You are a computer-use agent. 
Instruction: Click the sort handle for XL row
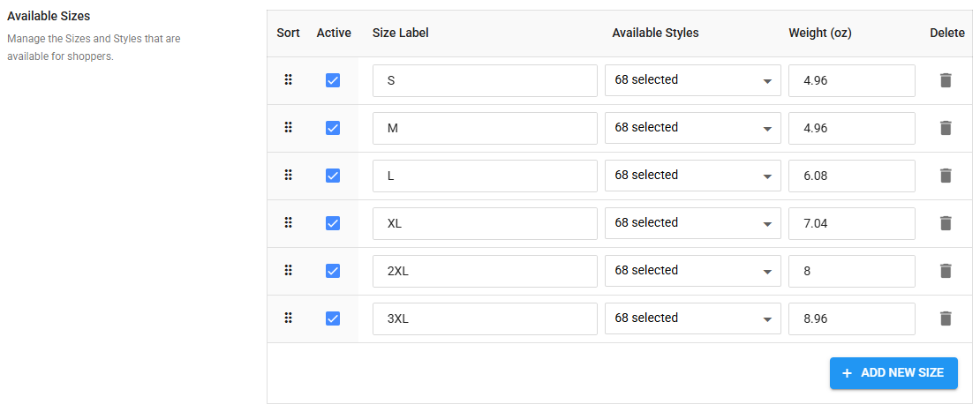[x=288, y=223]
